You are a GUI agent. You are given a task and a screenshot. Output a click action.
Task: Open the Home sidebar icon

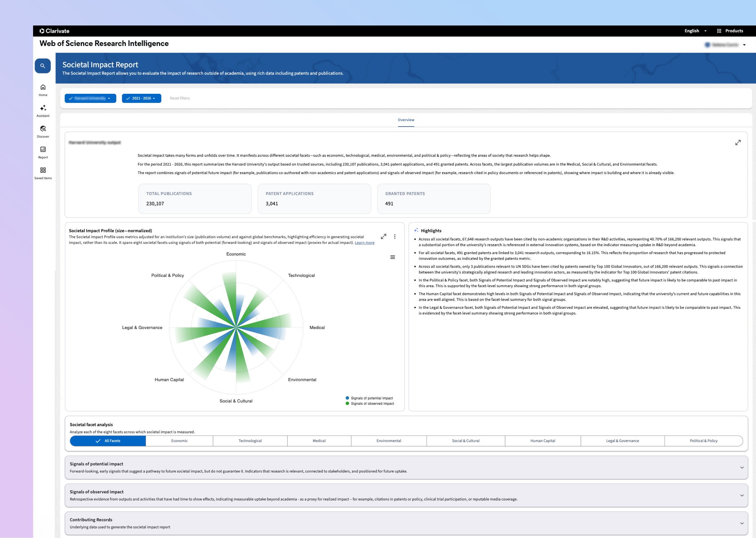(x=43, y=88)
